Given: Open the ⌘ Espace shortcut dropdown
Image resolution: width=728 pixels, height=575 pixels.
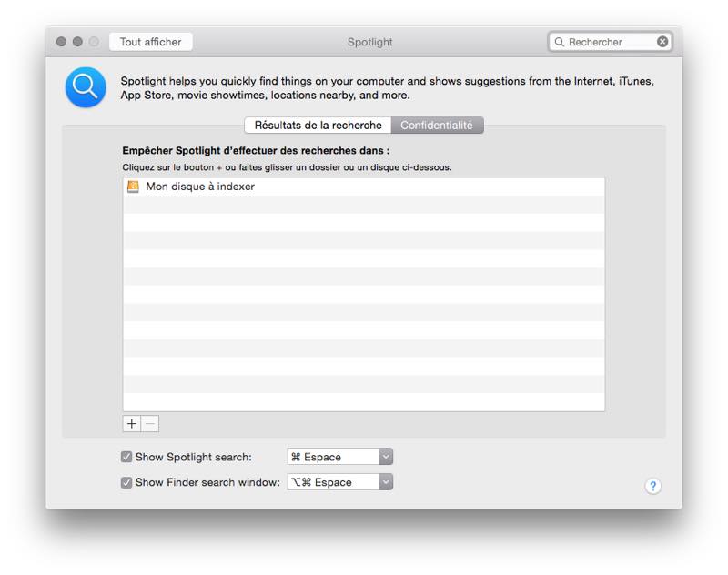Looking at the screenshot, I should 340,457.
